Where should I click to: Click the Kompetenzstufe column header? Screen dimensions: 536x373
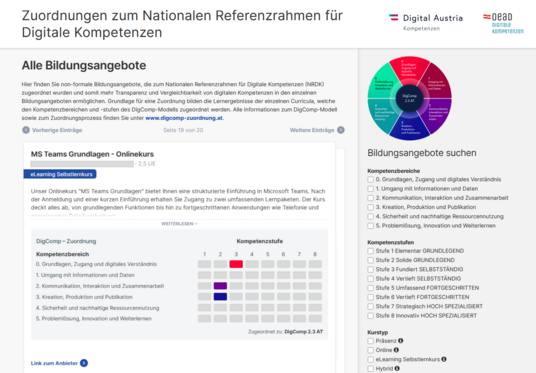[x=260, y=241]
